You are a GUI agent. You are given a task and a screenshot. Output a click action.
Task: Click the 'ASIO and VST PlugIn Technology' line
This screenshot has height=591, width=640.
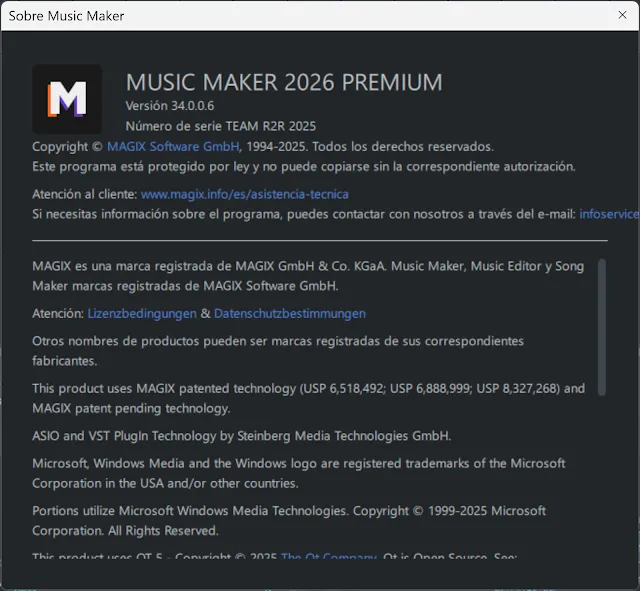pyautogui.click(x=242, y=436)
